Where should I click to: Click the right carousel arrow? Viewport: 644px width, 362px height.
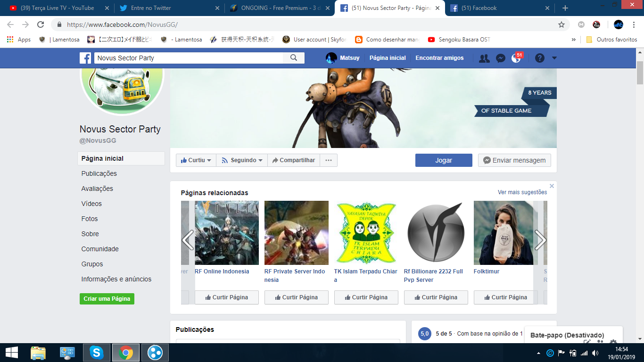(x=540, y=240)
